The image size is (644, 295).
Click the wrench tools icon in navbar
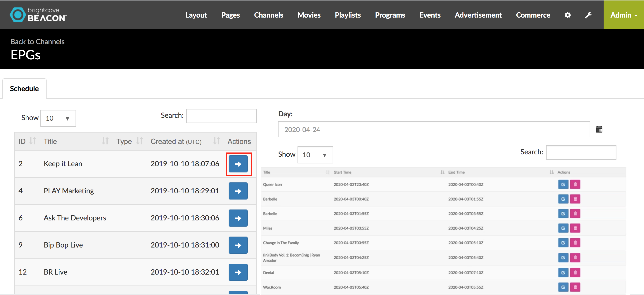tap(588, 15)
